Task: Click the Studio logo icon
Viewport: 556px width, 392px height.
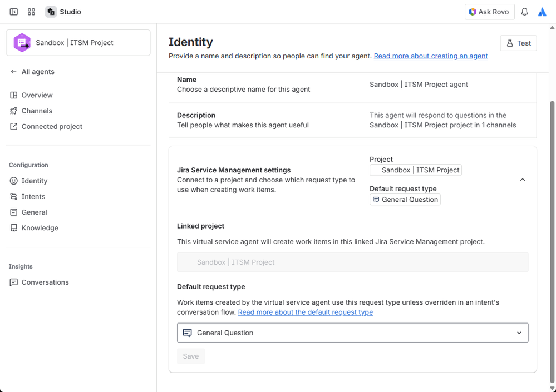Action: [x=51, y=12]
